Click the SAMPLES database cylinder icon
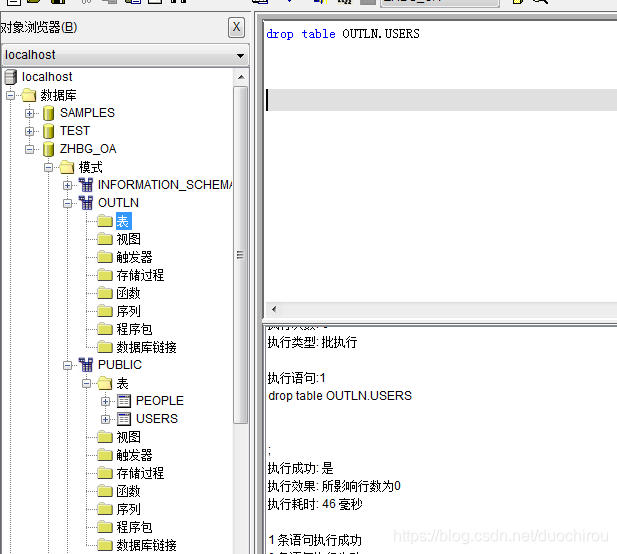 point(48,113)
